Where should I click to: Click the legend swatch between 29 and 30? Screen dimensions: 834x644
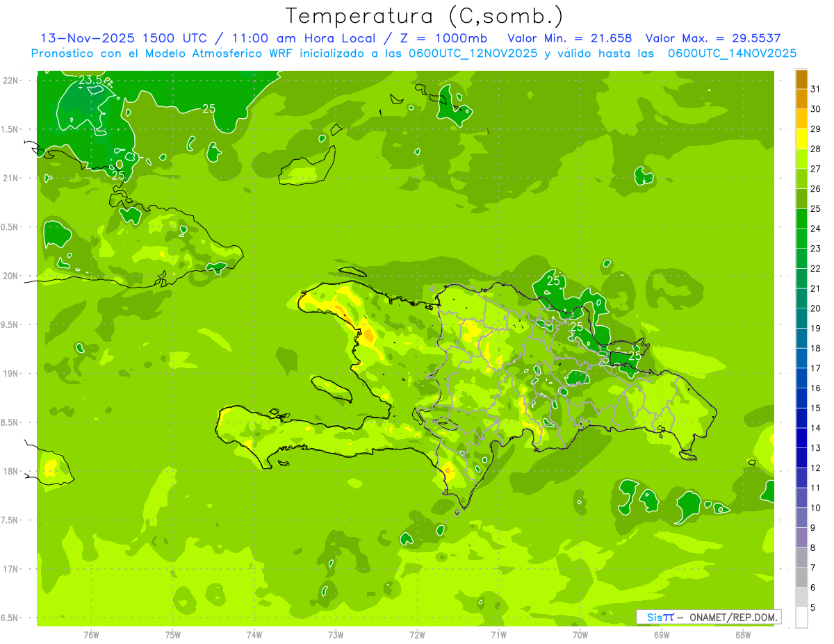tap(801, 119)
